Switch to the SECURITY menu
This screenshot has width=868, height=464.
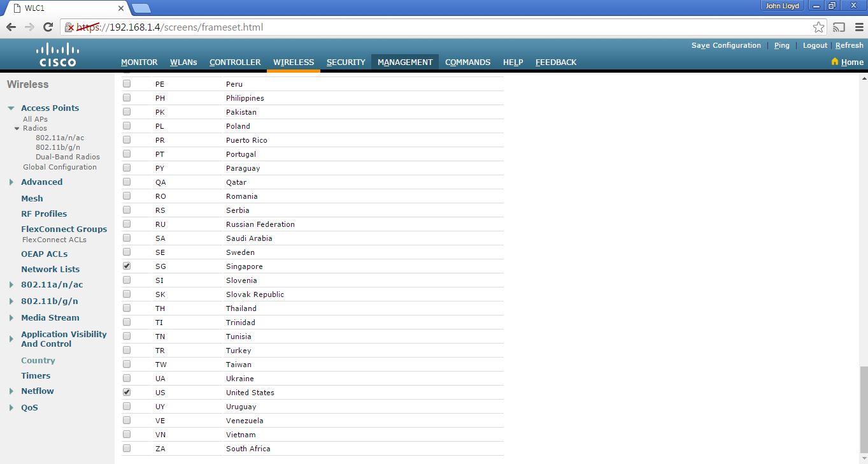point(346,62)
